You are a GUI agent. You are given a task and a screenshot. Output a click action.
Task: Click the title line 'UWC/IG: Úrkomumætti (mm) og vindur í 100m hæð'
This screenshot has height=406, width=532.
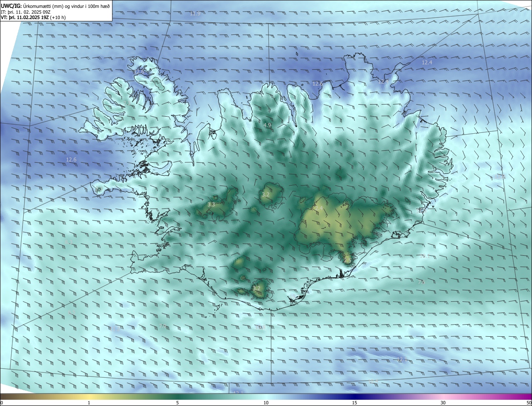click(55, 6)
